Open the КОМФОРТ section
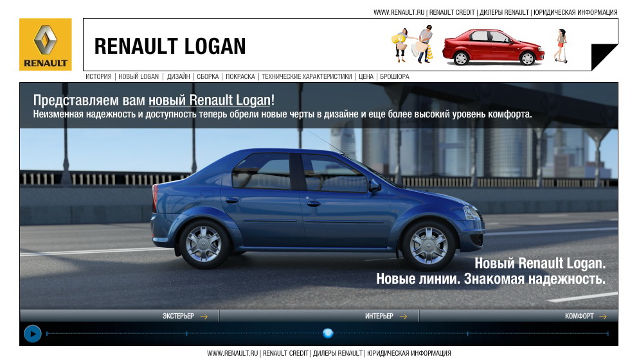 click(579, 316)
